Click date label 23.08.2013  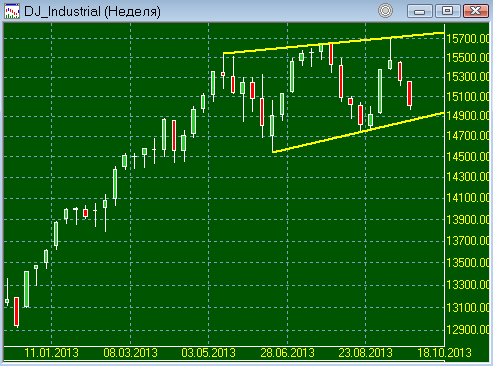366,353
